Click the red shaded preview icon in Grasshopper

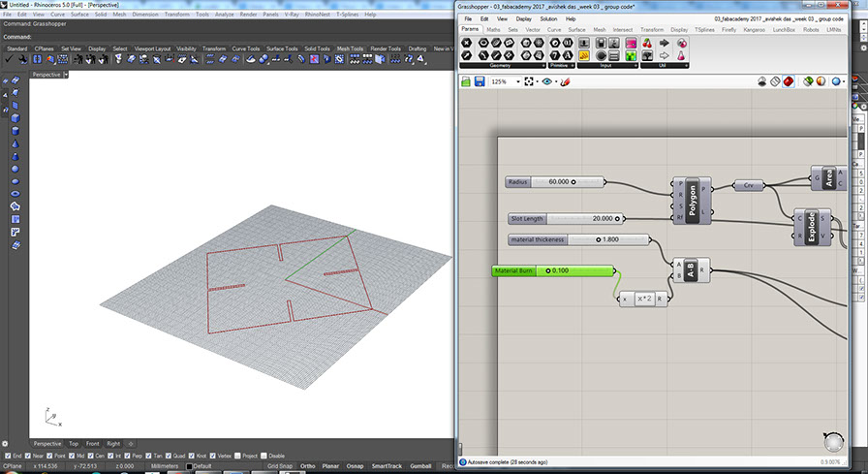point(789,81)
